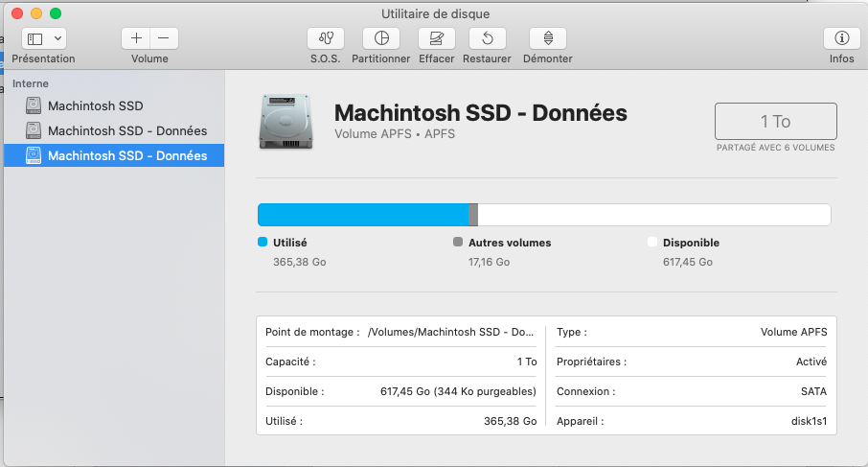
Task: Click the Restaurer restore icon
Action: (x=487, y=38)
